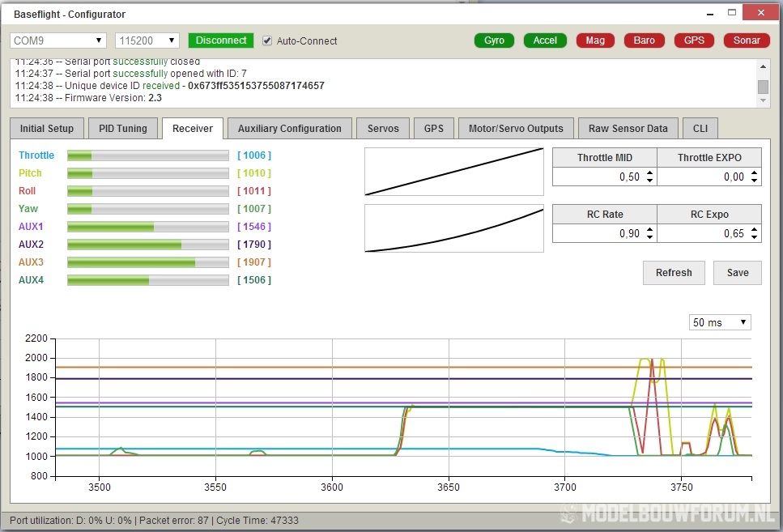Image resolution: width=783 pixels, height=532 pixels.
Task: Click the Throttle channel bar
Action: [148, 155]
